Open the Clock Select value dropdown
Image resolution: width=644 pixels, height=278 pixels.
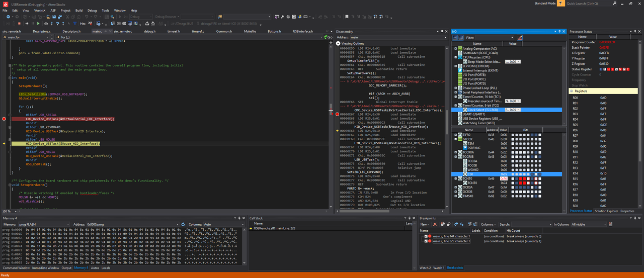[518, 110]
